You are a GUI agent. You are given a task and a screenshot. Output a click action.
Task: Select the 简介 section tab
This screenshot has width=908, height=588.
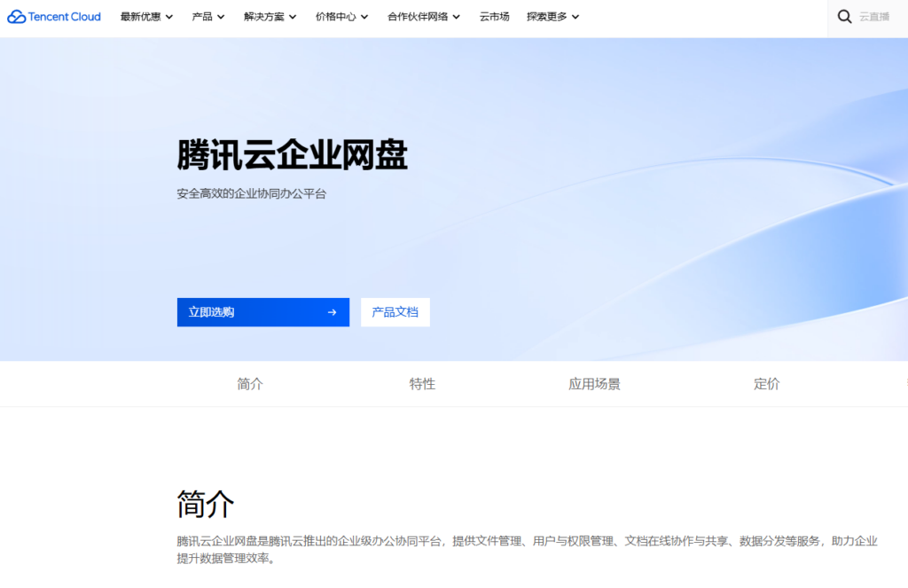pos(250,383)
